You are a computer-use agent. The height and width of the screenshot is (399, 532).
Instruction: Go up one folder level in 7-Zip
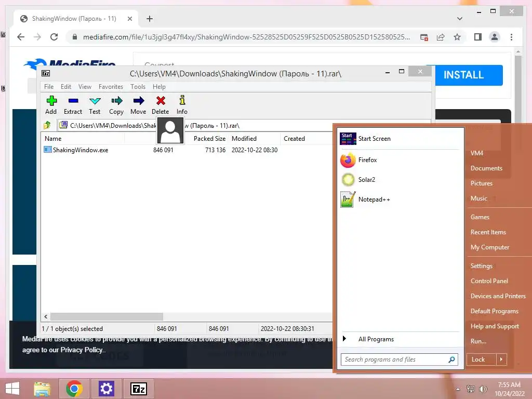click(47, 125)
